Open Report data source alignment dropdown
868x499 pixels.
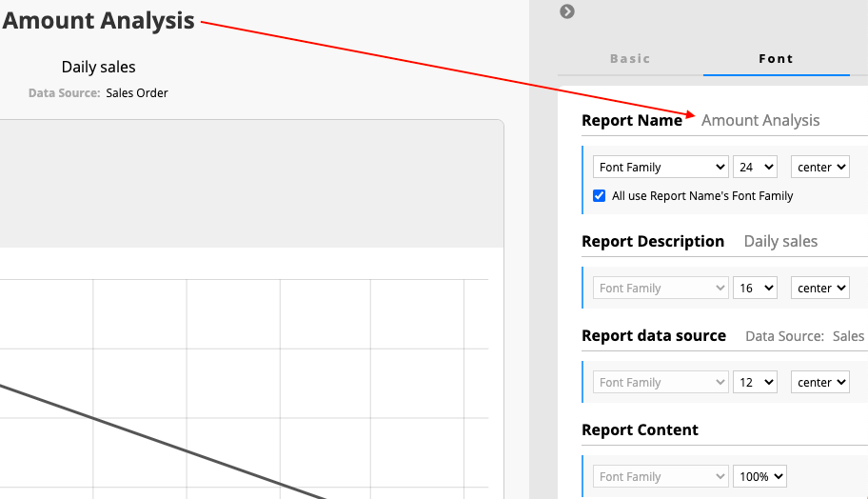click(820, 382)
